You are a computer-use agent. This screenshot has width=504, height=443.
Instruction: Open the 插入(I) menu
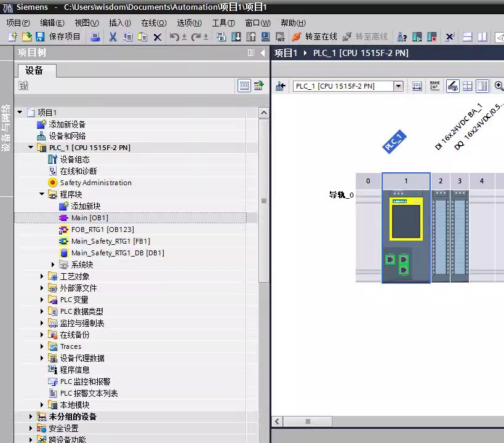[x=120, y=23]
